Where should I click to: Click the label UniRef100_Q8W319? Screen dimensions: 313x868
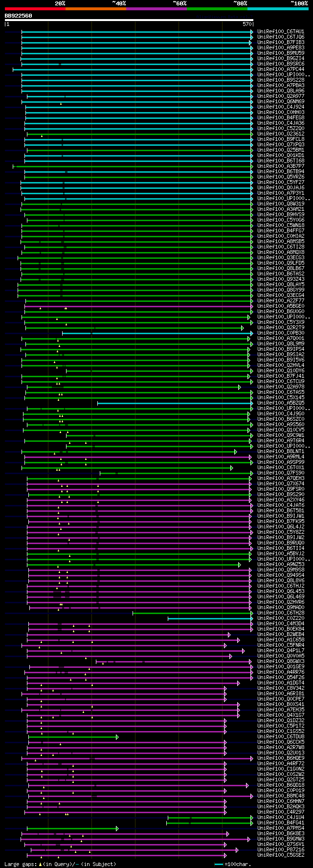(x=281, y=204)
